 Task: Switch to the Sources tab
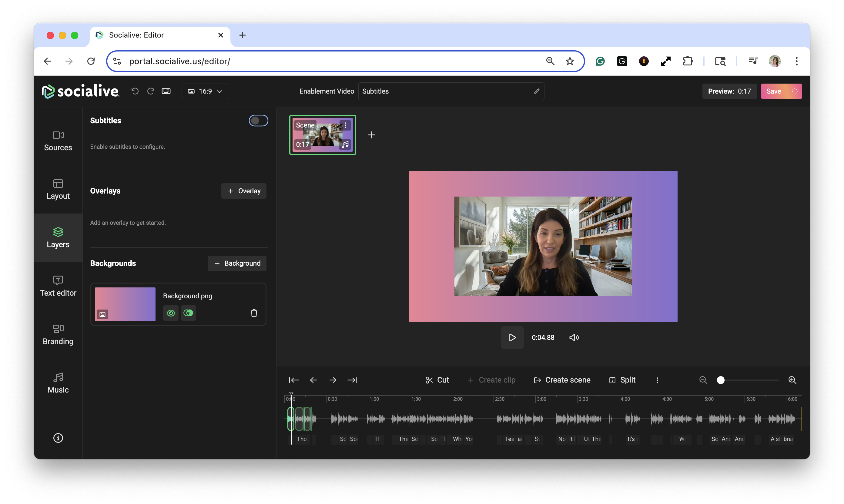[x=58, y=141]
